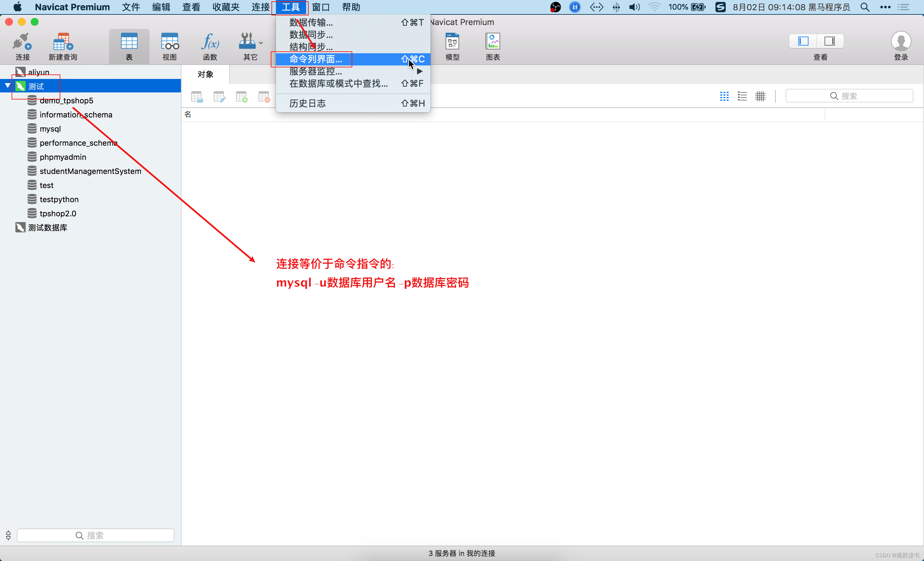Click the 登录 login avatar icon
The height and width of the screenshot is (561, 924).
[901, 41]
